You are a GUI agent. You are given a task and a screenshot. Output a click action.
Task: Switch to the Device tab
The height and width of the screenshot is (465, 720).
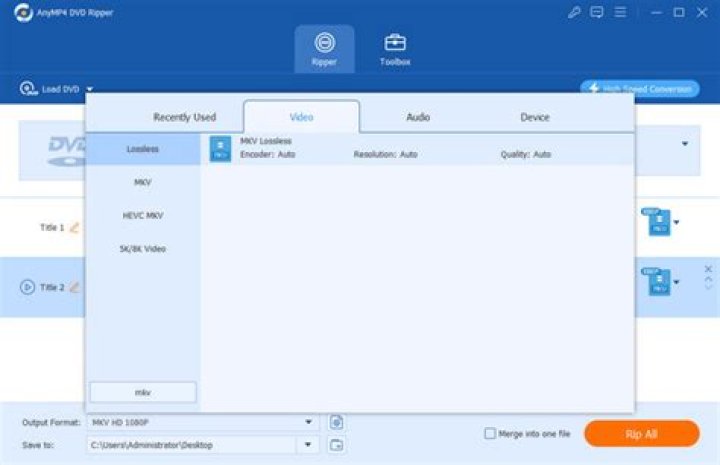click(535, 117)
